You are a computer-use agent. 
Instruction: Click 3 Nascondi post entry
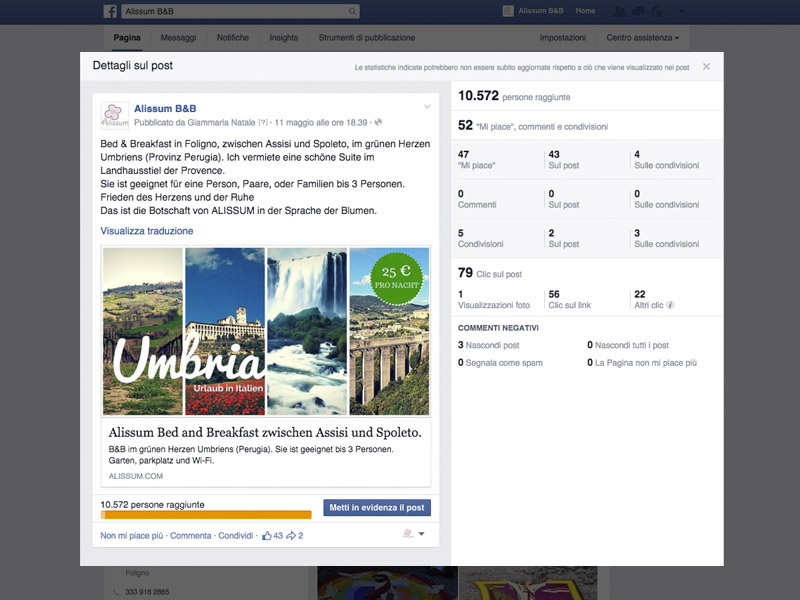[x=488, y=345]
